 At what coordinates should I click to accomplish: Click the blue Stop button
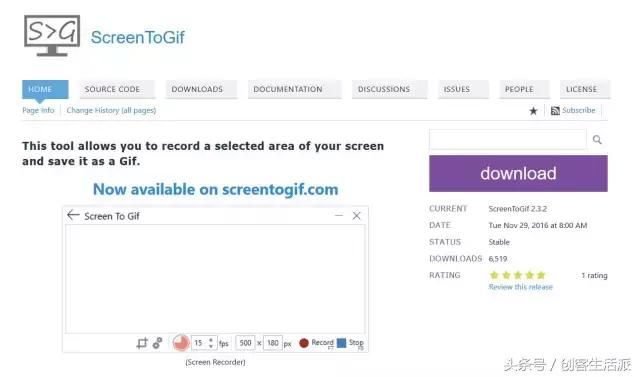[350, 343]
